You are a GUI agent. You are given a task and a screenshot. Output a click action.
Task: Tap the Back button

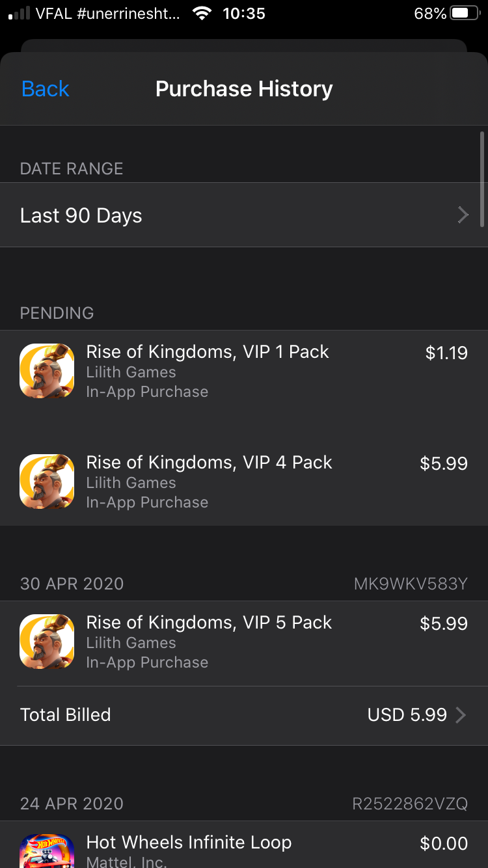coord(45,89)
